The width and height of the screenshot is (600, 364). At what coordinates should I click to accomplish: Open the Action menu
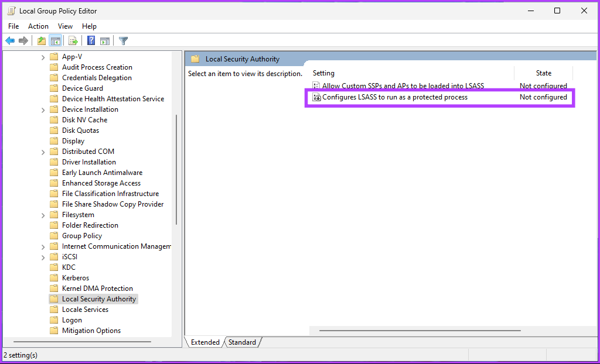pos(38,26)
